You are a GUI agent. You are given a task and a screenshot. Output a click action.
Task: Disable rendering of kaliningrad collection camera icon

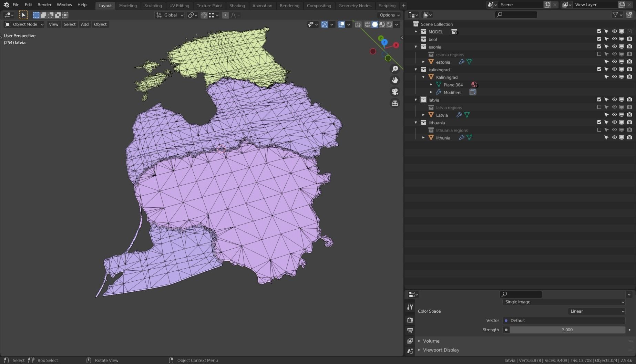pyautogui.click(x=629, y=70)
